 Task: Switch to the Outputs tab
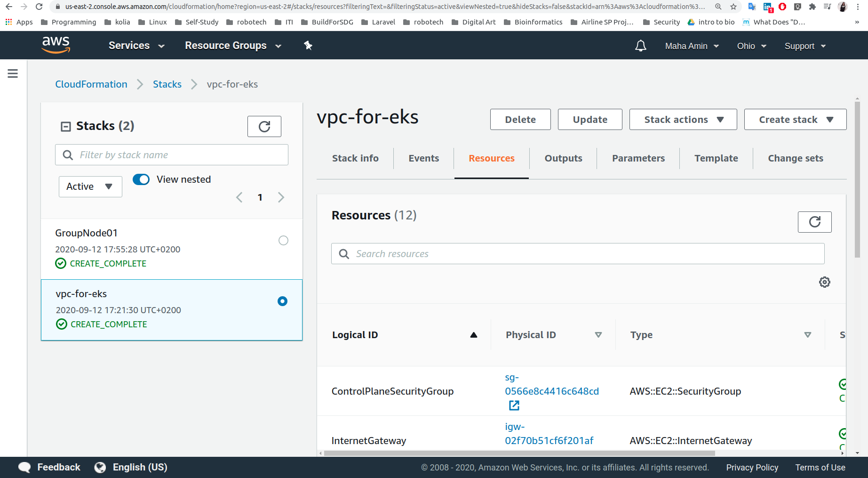(563, 158)
